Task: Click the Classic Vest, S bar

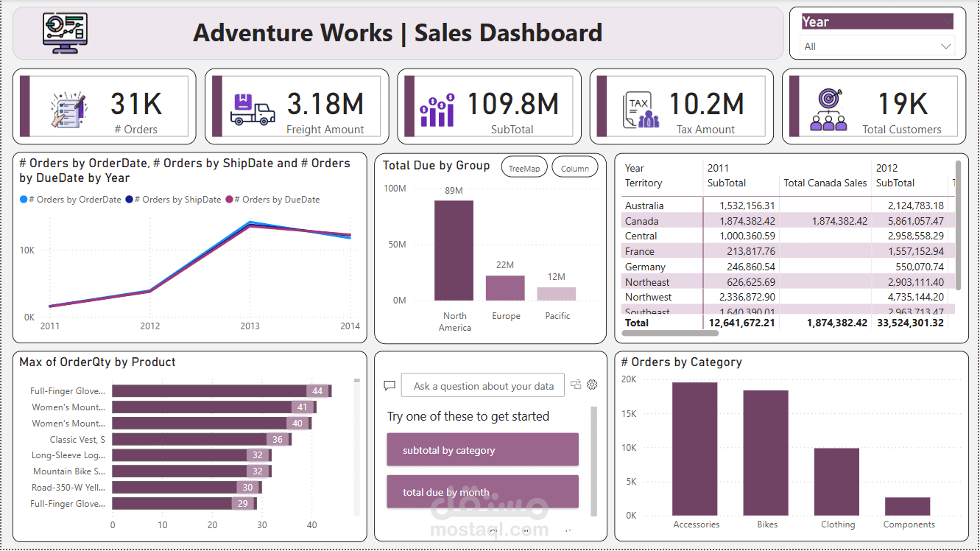Action: 202,439
